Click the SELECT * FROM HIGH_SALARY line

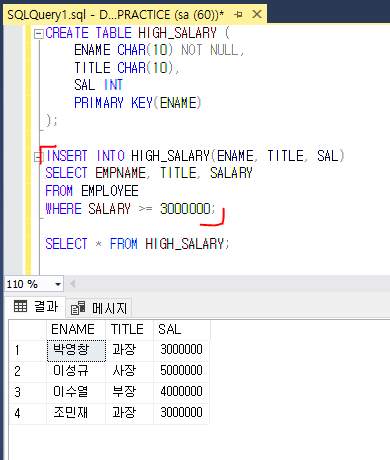coord(137,244)
